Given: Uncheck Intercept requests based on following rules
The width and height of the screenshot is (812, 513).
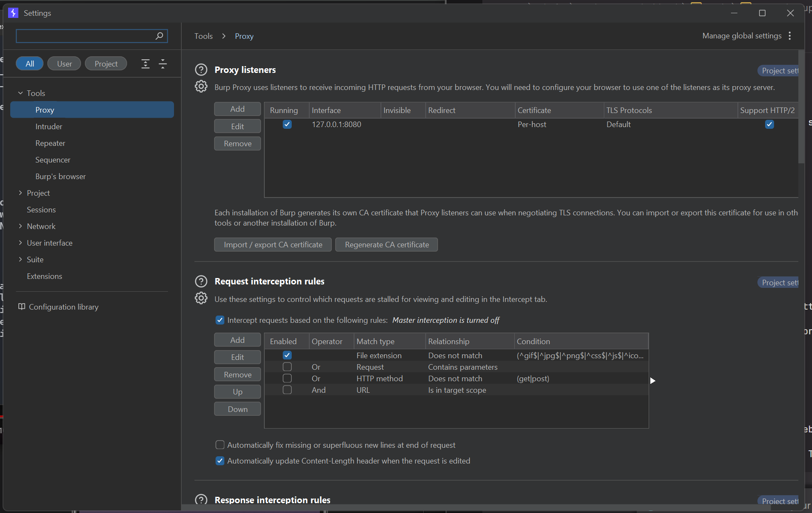Looking at the screenshot, I should [x=220, y=320].
